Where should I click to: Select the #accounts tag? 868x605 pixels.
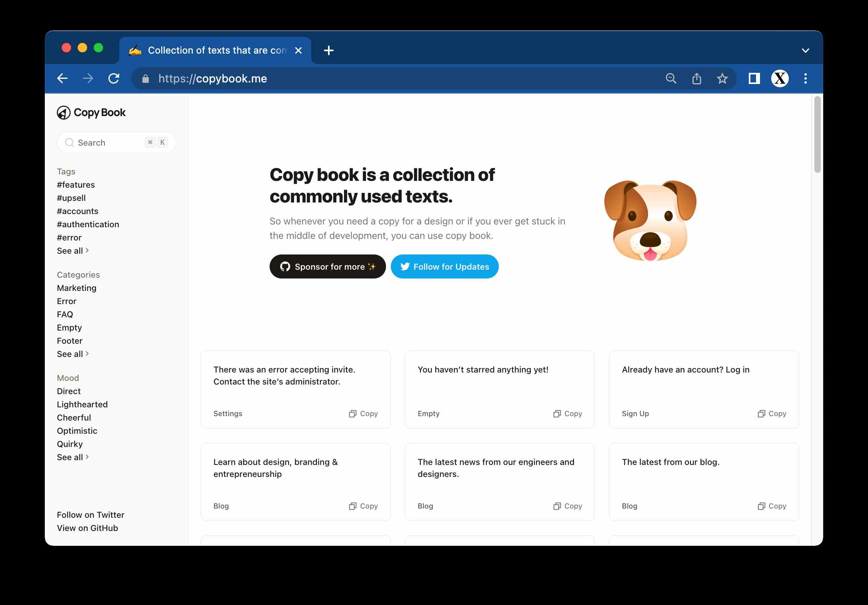point(78,211)
